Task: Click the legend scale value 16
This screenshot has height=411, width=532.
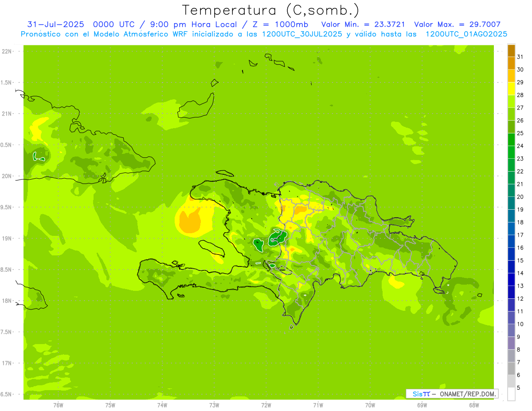Action: [x=520, y=248]
